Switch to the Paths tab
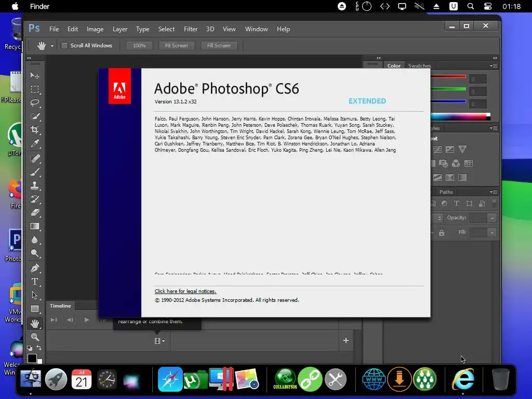The image size is (532, 399). [446, 192]
